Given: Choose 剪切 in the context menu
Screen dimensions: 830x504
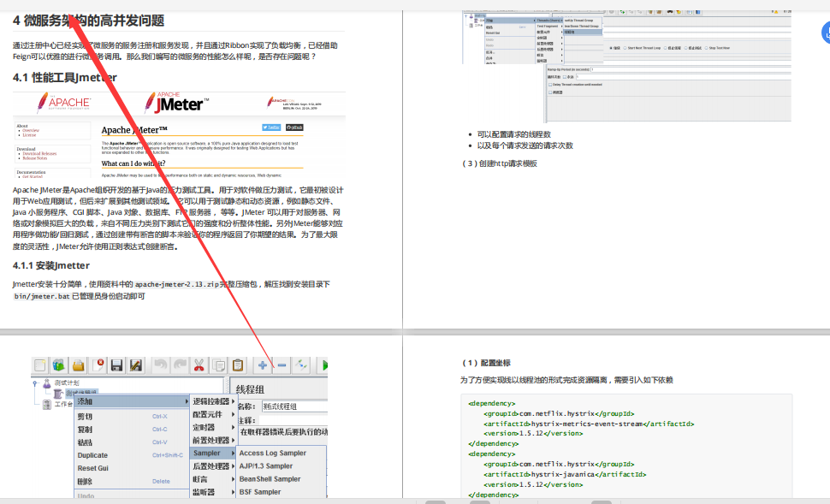Looking at the screenshot, I should coord(132,417).
